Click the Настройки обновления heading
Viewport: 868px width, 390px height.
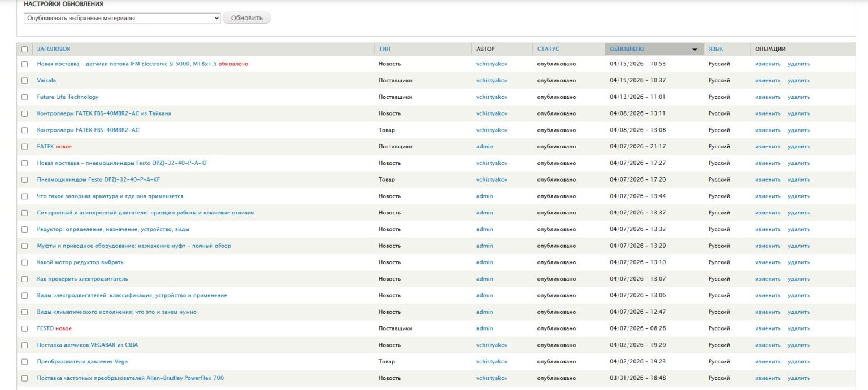(63, 4)
